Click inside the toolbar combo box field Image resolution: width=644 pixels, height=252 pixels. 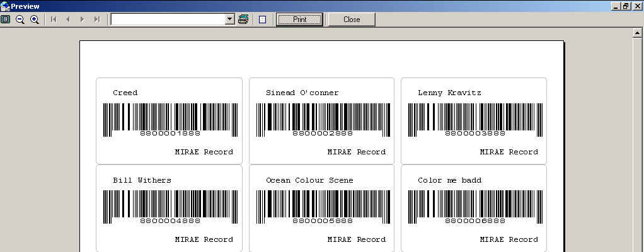click(168, 20)
